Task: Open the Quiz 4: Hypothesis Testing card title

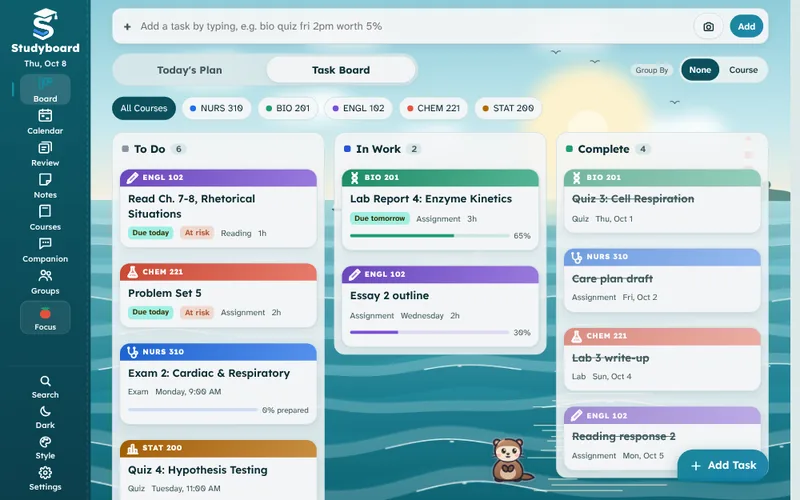Action: pyautogui.click(x=197, y=470)
